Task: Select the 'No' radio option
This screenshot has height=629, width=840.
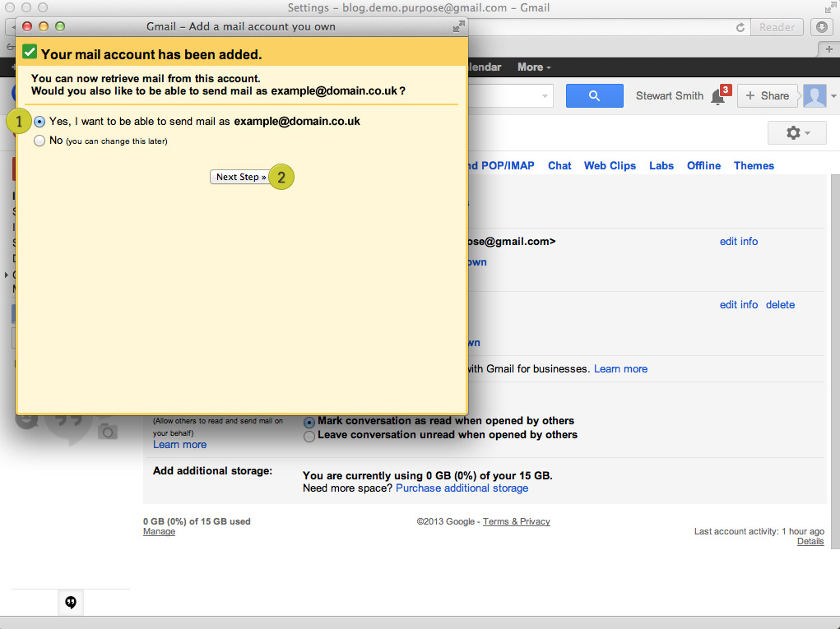Action: [39, 141]
